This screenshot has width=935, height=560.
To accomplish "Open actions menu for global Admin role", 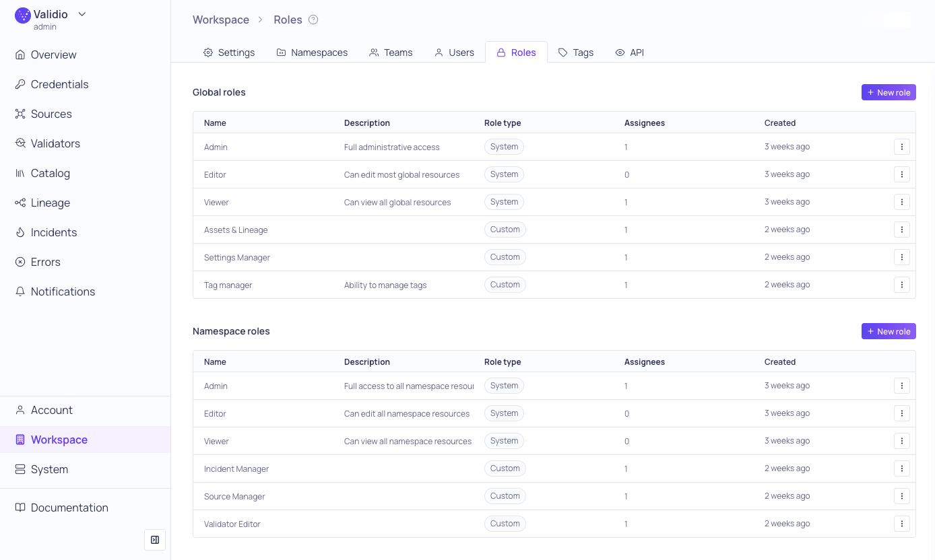I will pyautogui.click(x=902, y=147).
